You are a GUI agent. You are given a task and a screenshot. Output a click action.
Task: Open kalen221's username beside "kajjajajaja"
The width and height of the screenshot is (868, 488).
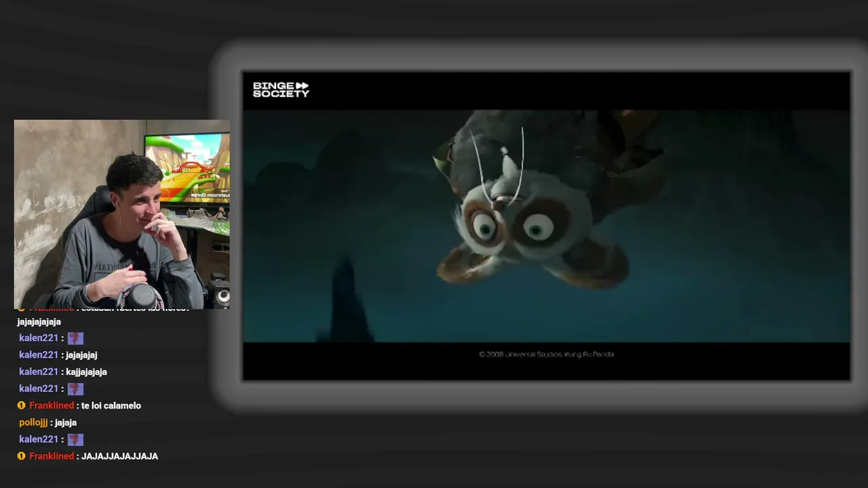[39, 371]
